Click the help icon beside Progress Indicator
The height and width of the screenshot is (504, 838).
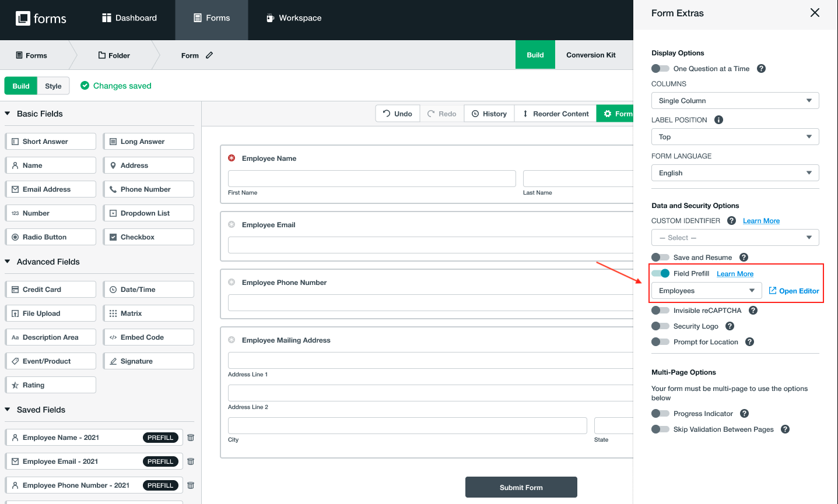[x=744, y=414]
